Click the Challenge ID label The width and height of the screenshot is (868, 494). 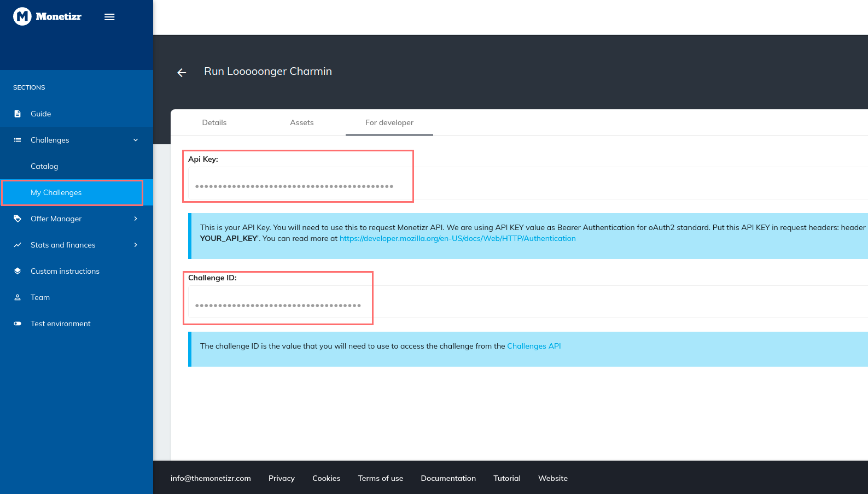[x=212, y=278]
